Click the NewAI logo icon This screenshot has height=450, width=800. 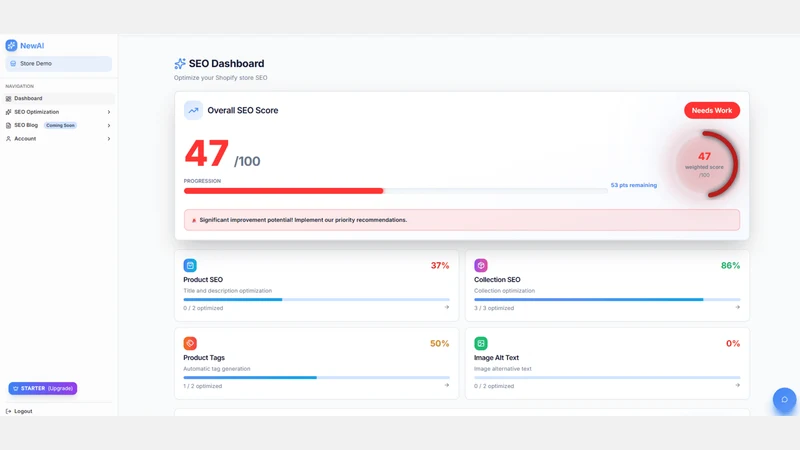[11, 45]
